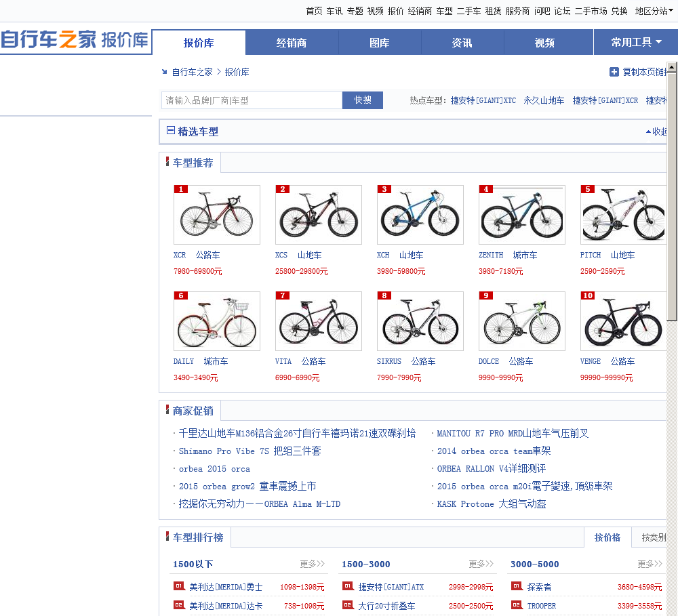The height and width of the screenshot is (616, 678).
Task: Collapse 精选车型 via its minus box icon
Action: coord(171,131)
